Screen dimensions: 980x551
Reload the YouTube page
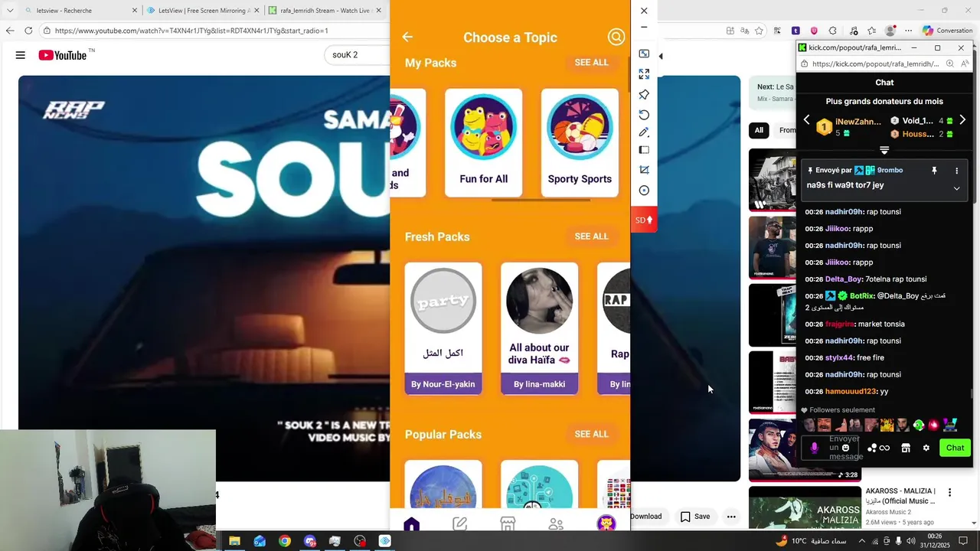pyautogui.click(x=28, y=31)
